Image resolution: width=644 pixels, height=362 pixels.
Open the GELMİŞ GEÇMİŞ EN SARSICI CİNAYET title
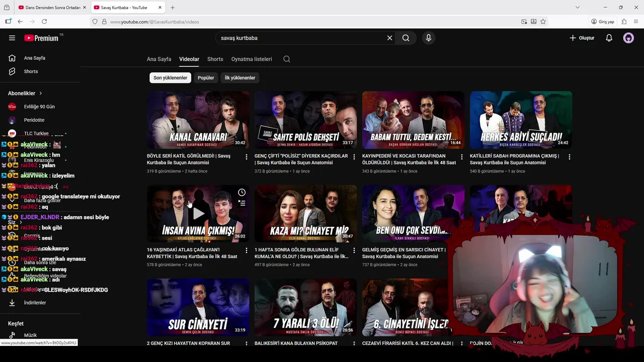click(x=404, y=253)
